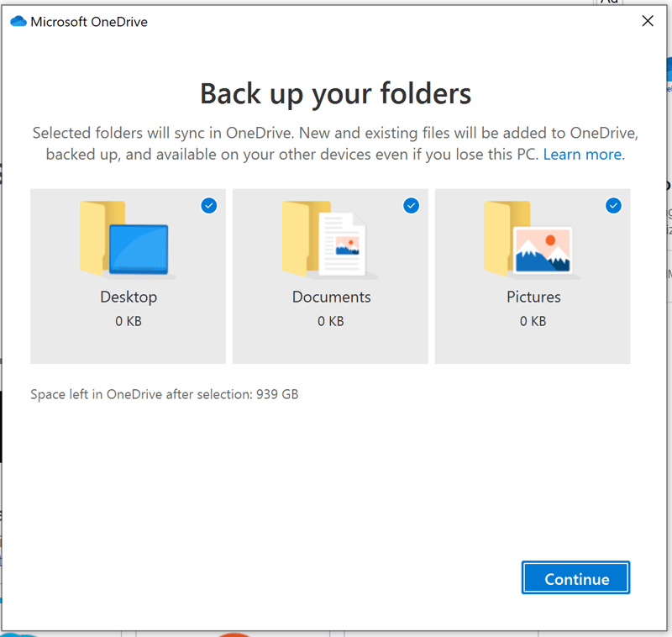Click the Desktop folder icon
Image resolution: width=672 pixels, height=637 pixels.
(x=126, y=239)
